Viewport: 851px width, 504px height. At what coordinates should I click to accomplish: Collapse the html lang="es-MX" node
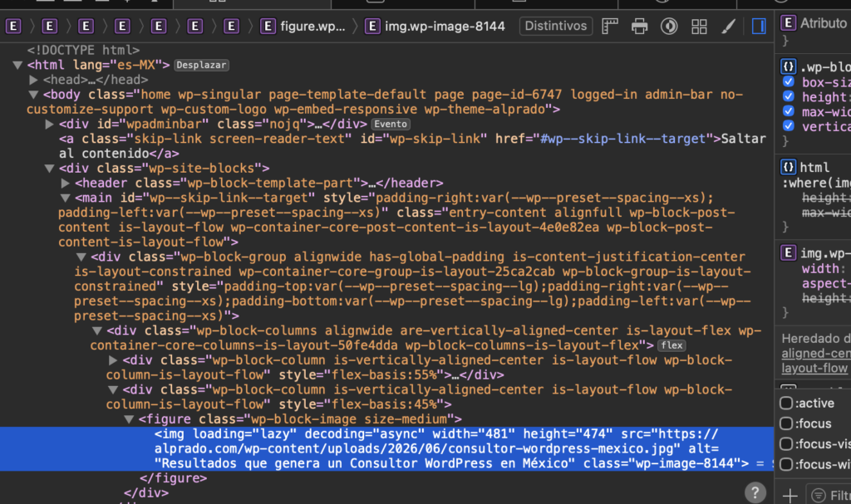[17, 65]
